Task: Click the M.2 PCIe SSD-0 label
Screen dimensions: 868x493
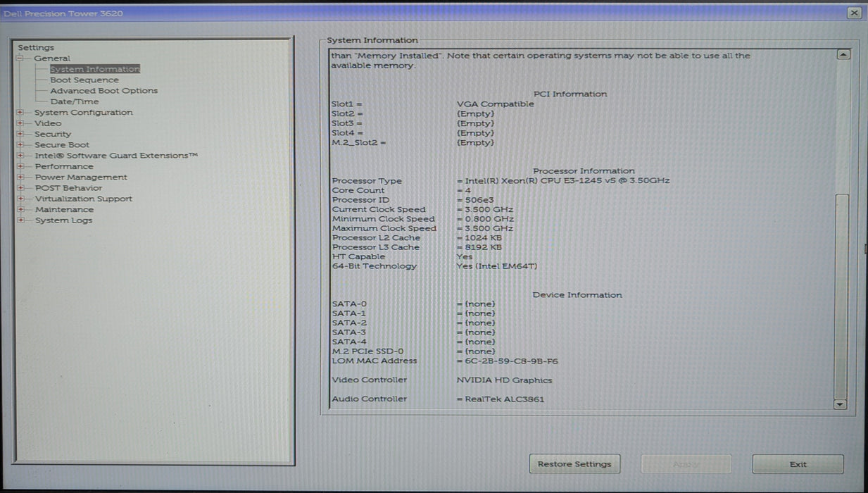Action: [x=367, y=351]
